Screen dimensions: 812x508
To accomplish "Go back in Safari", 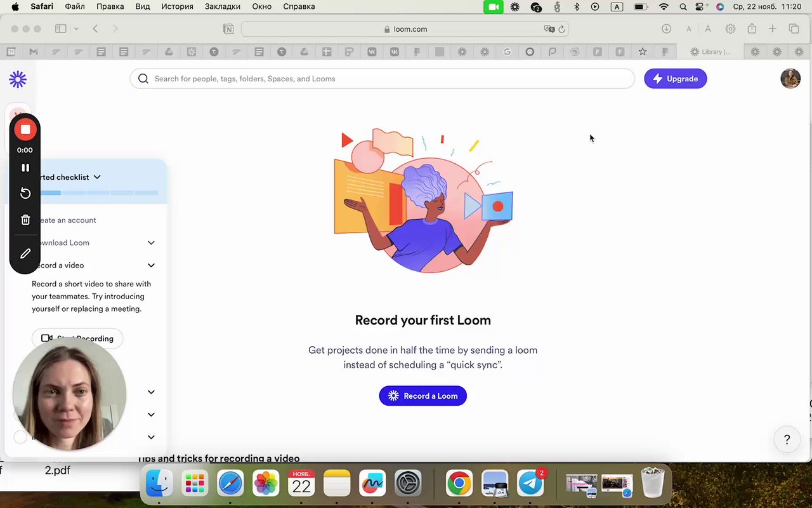I will click(95, 29).
